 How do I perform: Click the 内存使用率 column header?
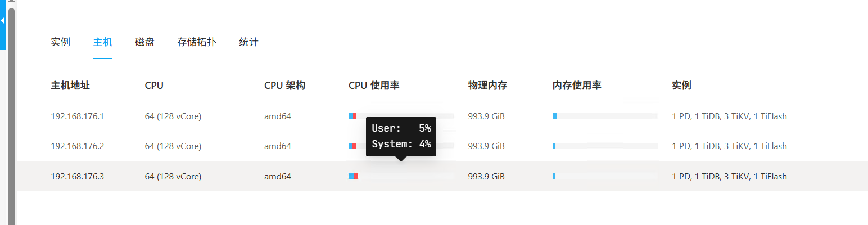point(577,85)
